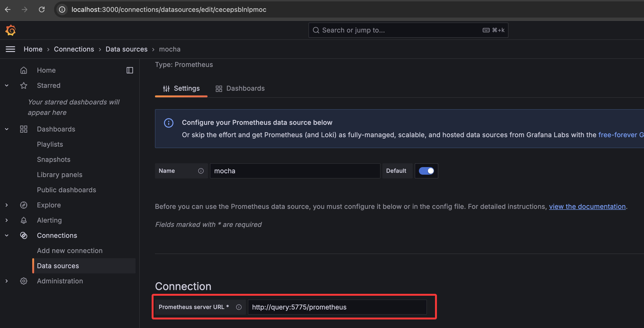Collapse the Connections section chevron
Viewport: 644px width, 328px height.
[7, 235]
